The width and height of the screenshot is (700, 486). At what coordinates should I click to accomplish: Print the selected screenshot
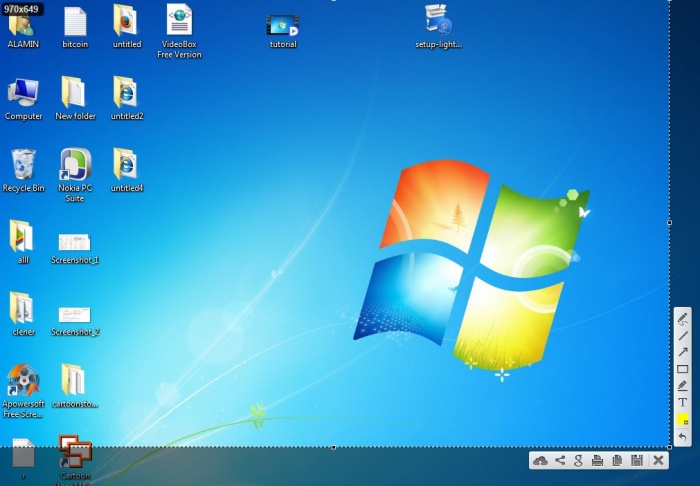[597, 461]
